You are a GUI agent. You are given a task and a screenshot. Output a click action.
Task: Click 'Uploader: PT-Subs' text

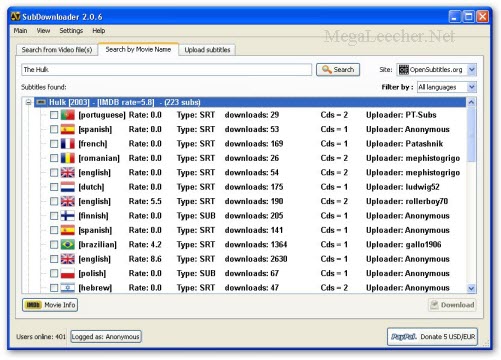coord(401,115)
